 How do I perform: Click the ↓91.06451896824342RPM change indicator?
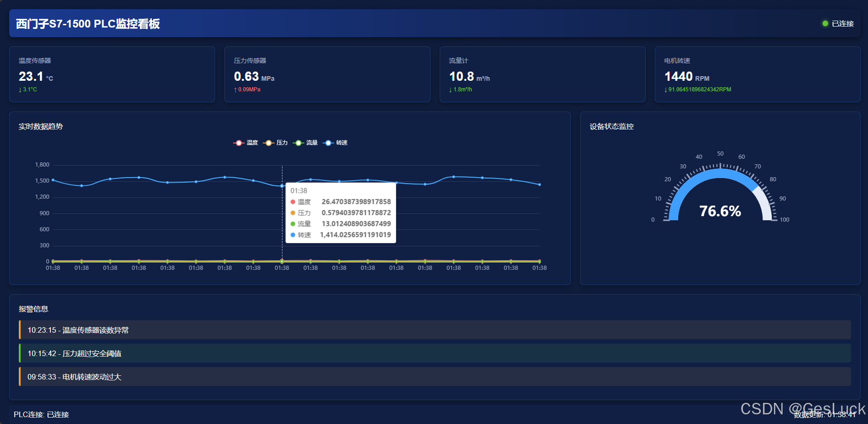click(698, 89)
